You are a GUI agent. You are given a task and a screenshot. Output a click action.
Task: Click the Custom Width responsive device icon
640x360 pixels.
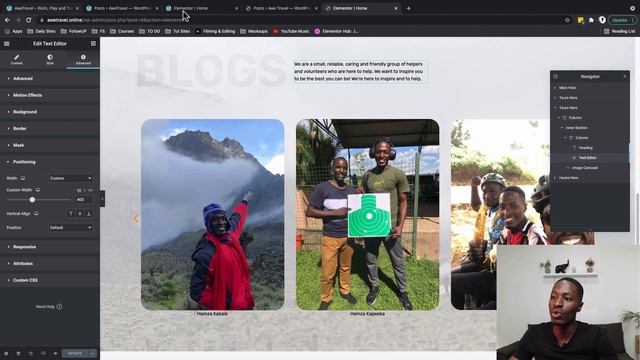[38, 190]
